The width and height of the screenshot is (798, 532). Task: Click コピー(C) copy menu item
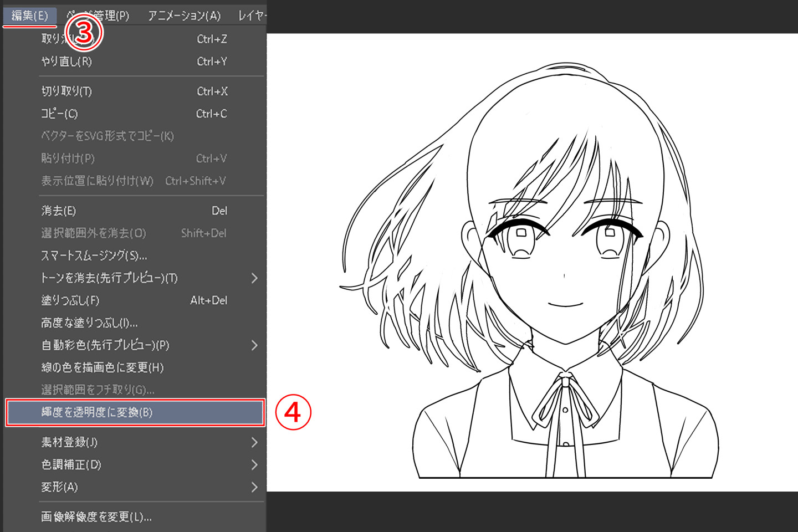(x=59, y=114)
